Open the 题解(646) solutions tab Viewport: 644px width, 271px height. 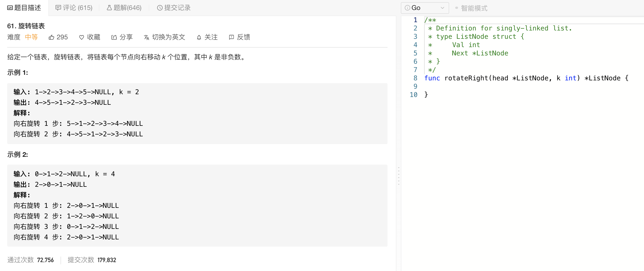coord(124,8)
